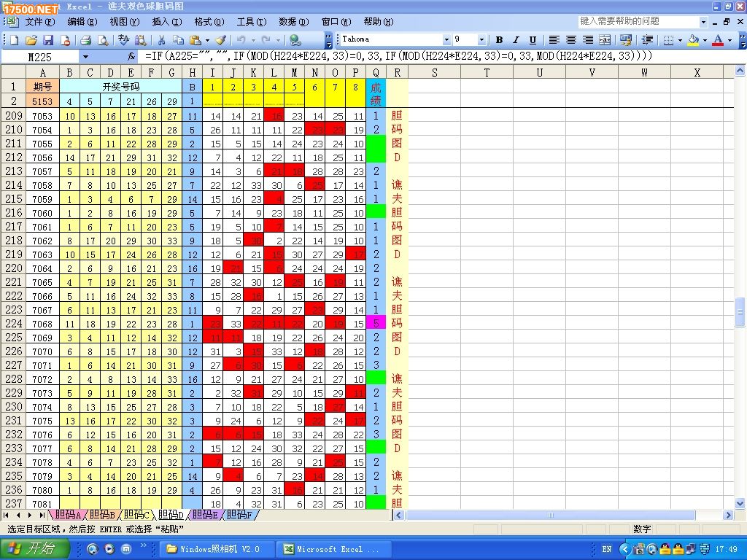Toggle underline formatting

(533, 40)
